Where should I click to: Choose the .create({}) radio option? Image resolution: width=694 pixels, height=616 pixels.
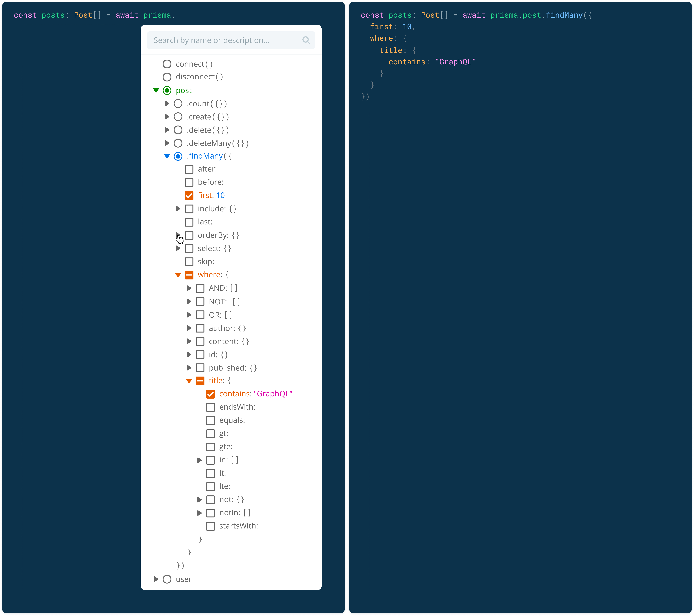coord(178,117)
